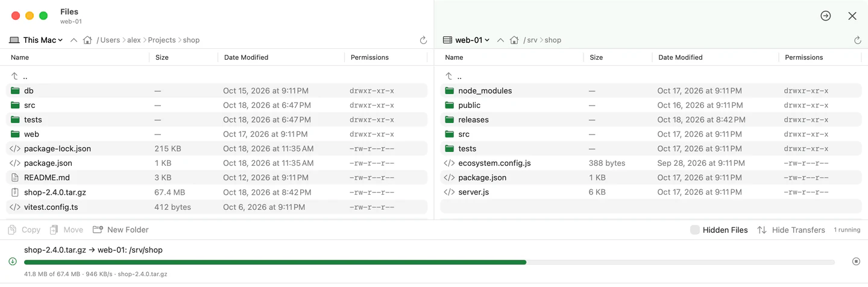Open the transfer arrow icon in title bar
868x287 pixels.
826,16
